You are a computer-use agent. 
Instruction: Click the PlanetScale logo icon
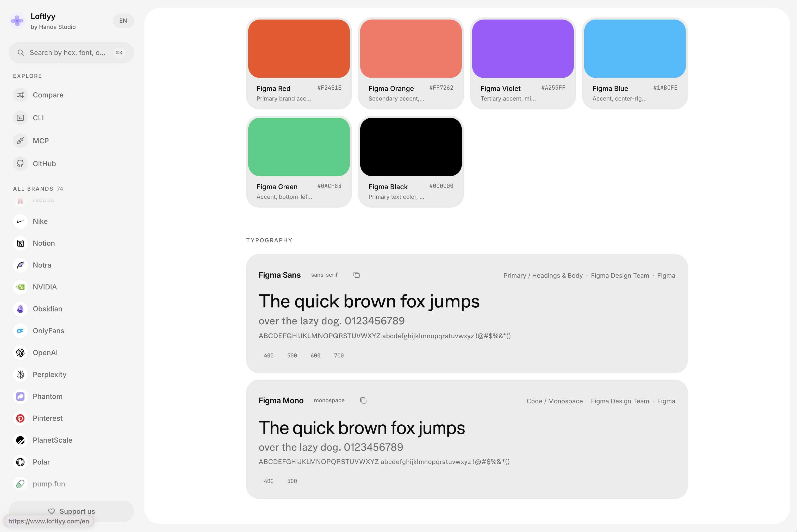tap(20, 440)
